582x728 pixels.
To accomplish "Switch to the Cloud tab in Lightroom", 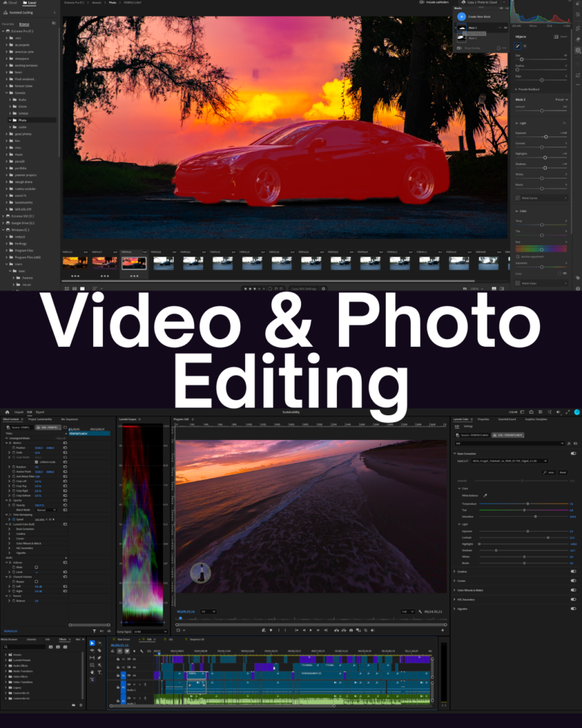I will point(10,3).
